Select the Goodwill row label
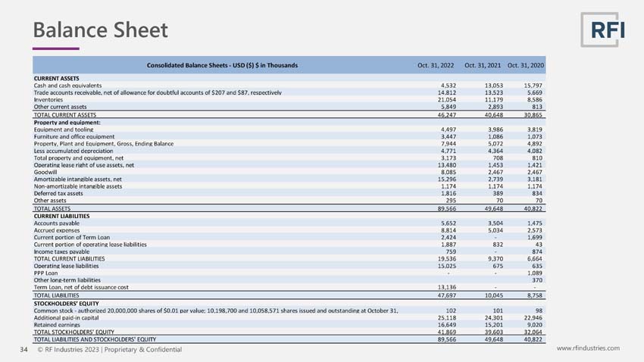Image resolution: width=644 pixels, height=362 pixels. [45, 172]
